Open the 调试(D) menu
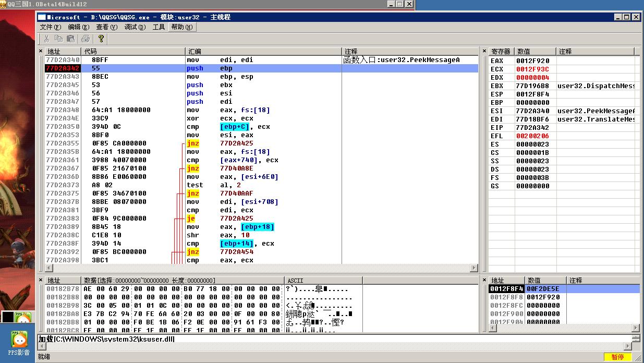The width and height of the screenshot is (644, 363). [135, 27]
